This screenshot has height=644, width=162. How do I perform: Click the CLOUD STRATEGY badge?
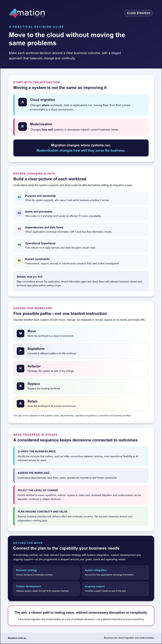pos(139,13)
